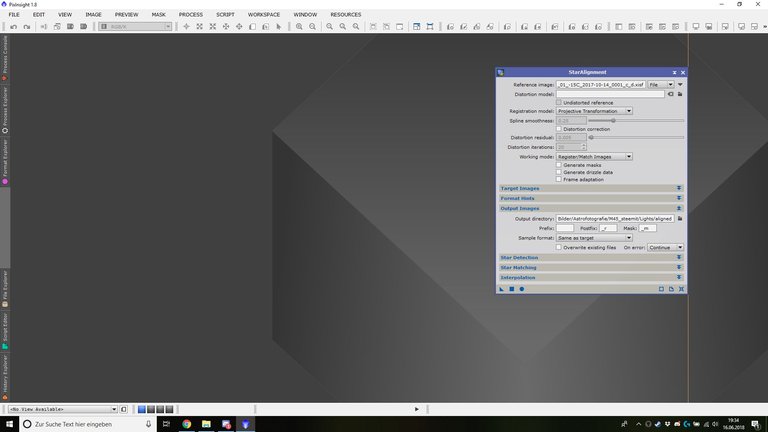
Task: Expand the Target Images section
Action: 590,188
